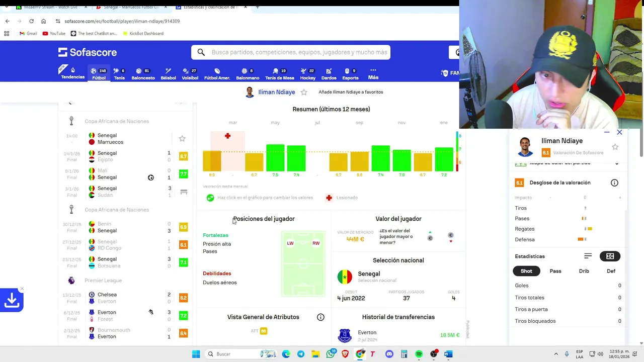Click the Sofascore logo
This screenshot has width=644, height=362.
click(88, 52)
